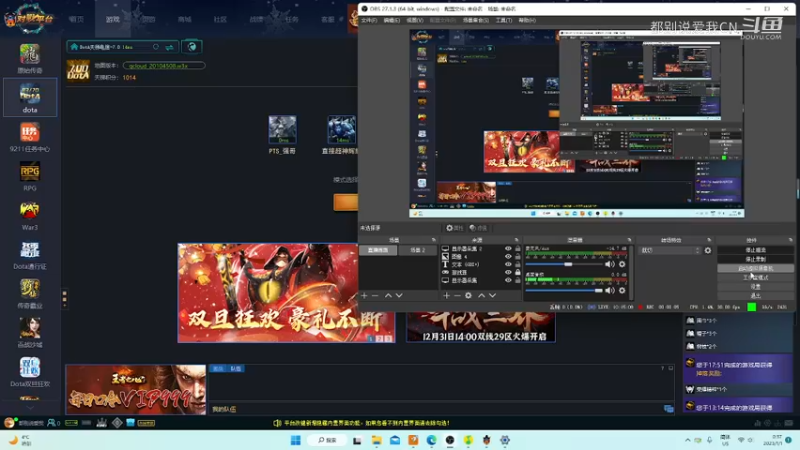800x450 pixels.
Task: Open the crown icon in platform status bar
Action: pos(102,423)
